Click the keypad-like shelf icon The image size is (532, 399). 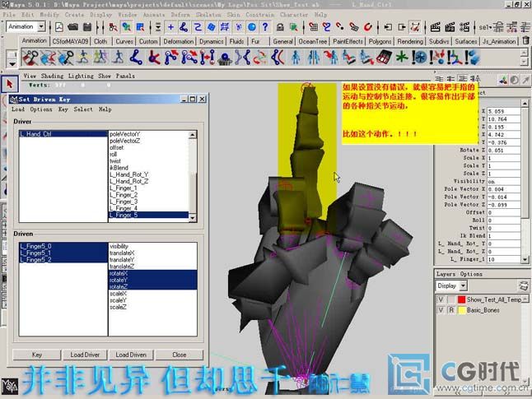point(384,58)
